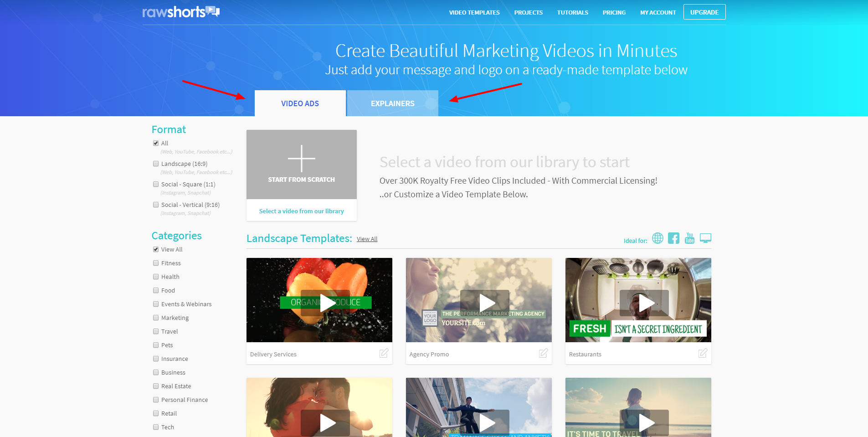This screenshot has width=868, height=437.
Task: Play the Agency Promo video preview
Action: [x=485, y=303]
